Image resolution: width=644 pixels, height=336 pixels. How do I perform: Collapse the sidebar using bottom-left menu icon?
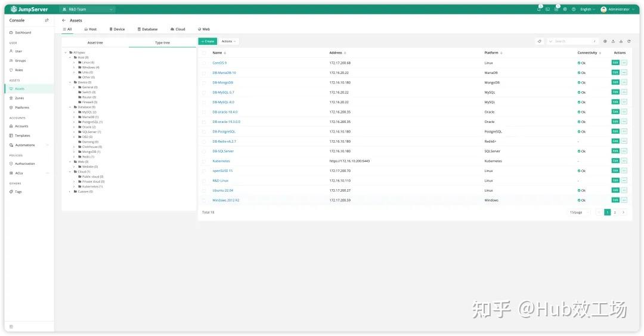[x=11, y=326]
